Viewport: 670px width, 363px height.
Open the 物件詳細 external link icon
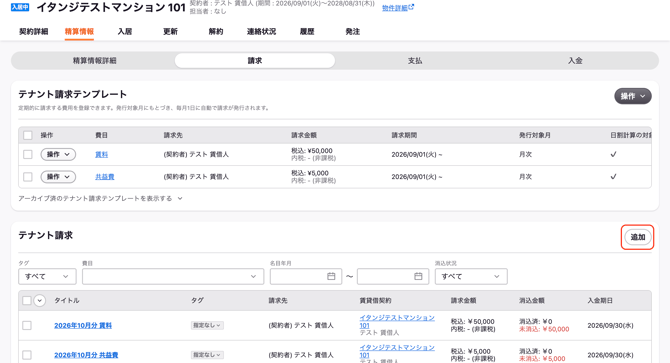[x=411, y=7]
